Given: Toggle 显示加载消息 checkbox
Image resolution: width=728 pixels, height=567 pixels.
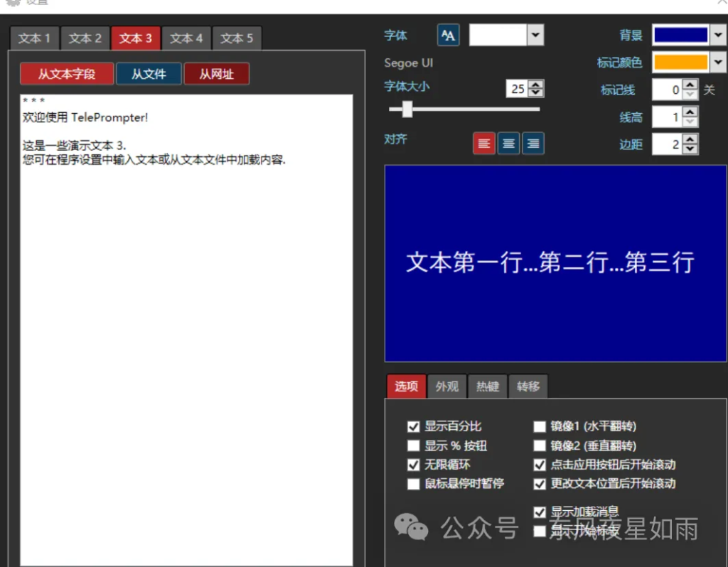Looking at the screenshot, I should [x=540, y=512].
